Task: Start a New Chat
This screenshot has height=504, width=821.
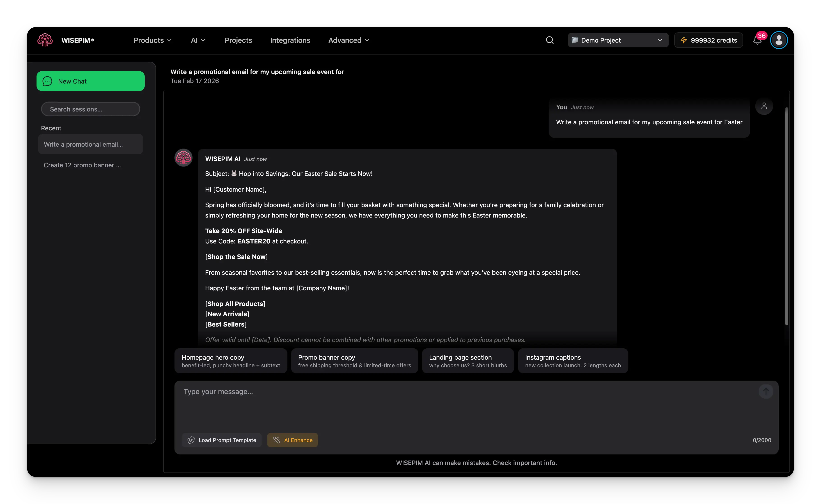Action: point(90,81)
